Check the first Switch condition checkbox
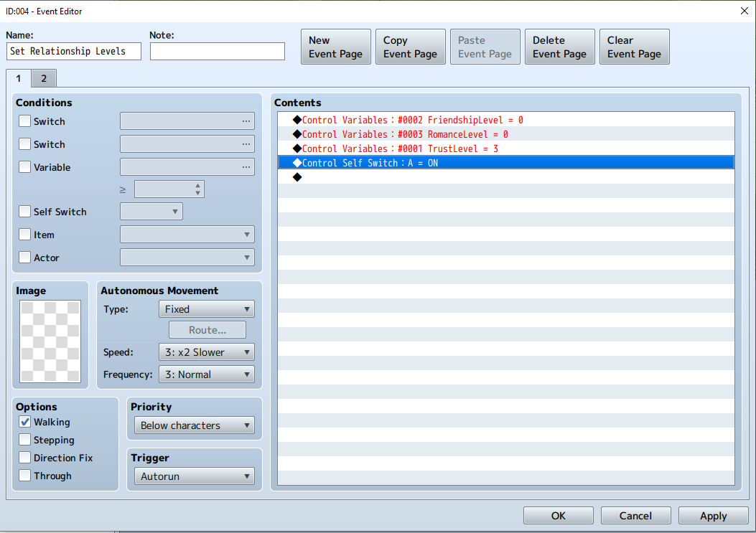The image size is (756, 533). (x=24, y=121)
